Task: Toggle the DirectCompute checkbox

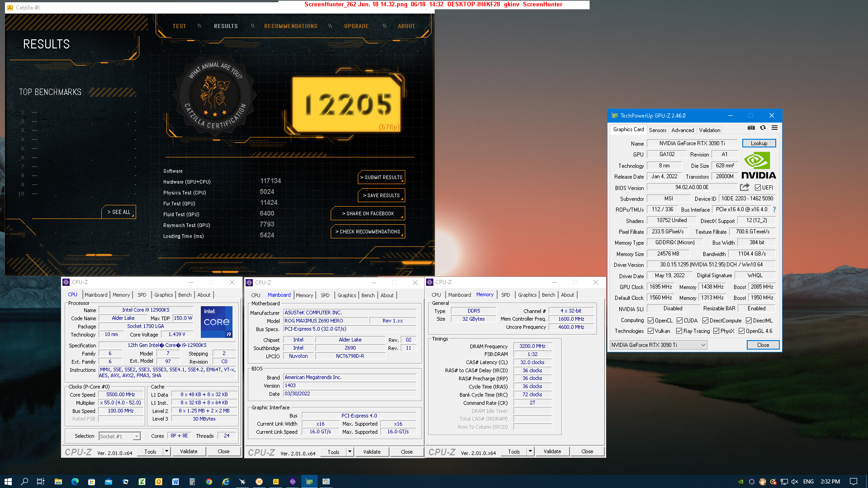Action: pos(705,320)
